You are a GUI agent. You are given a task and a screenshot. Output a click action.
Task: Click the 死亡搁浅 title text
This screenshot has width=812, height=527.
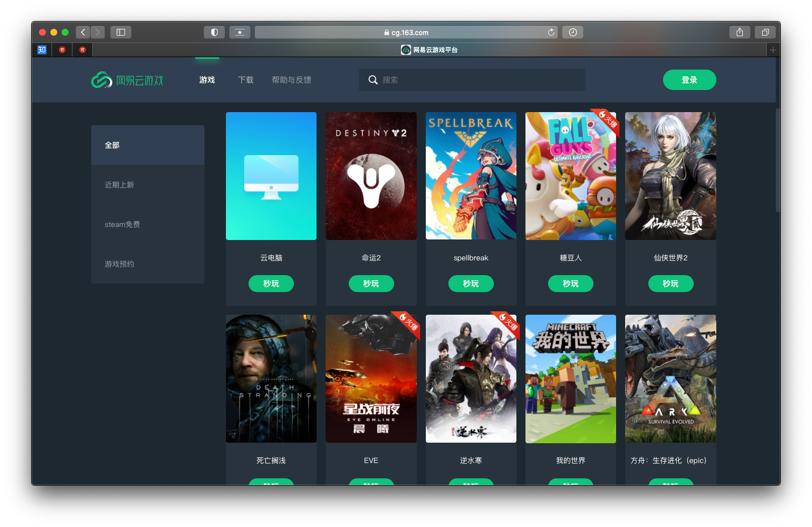pos(271,460)
